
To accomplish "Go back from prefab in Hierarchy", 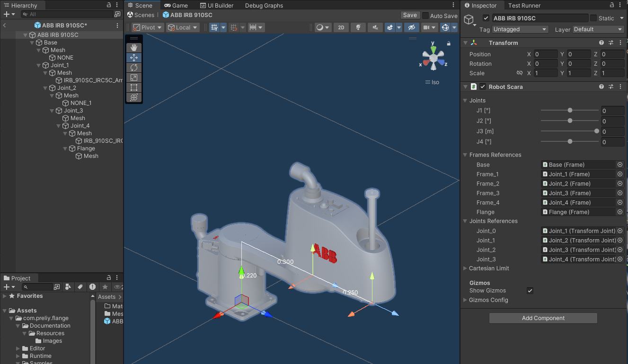I will pyautogui.click(x=4, y=25).
